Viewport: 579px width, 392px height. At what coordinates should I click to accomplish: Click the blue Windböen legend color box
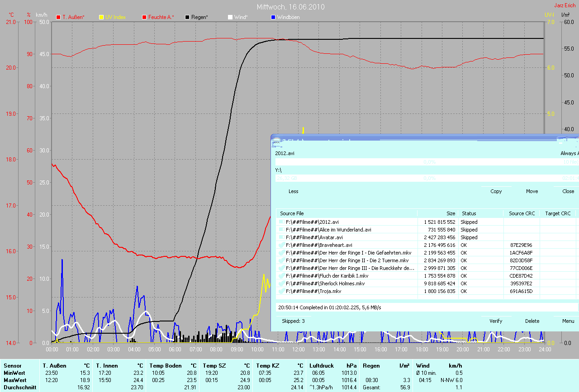[273, 17]
